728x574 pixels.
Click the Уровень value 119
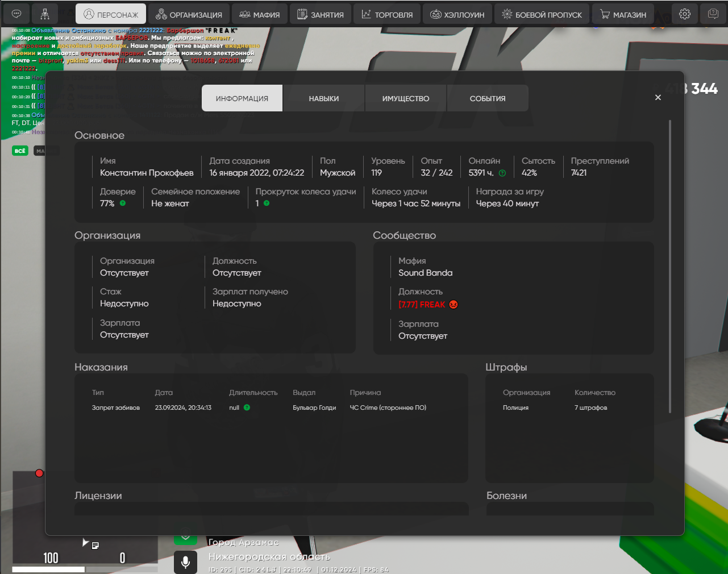(x=377, y=173)
